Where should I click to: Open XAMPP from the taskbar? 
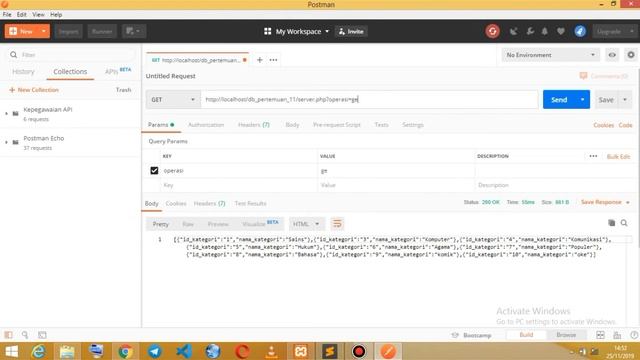300,351
